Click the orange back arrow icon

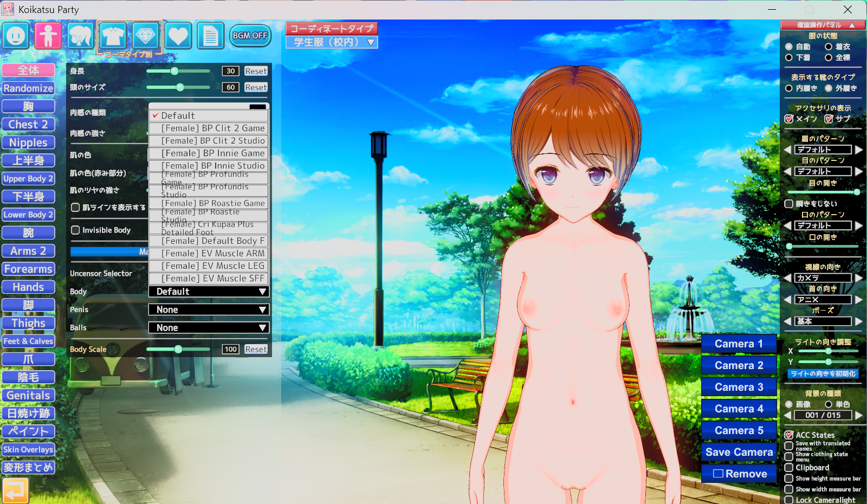click(x=15, y=491)
